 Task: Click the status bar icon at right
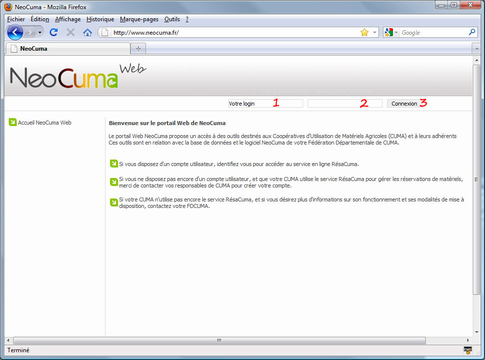coord(468,350)
